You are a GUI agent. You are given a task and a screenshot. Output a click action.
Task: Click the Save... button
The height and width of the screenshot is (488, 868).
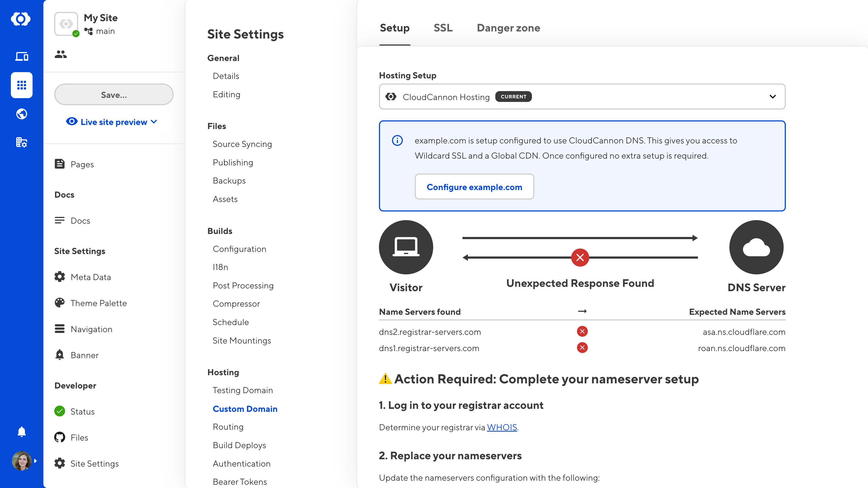[x=114, y=95]
